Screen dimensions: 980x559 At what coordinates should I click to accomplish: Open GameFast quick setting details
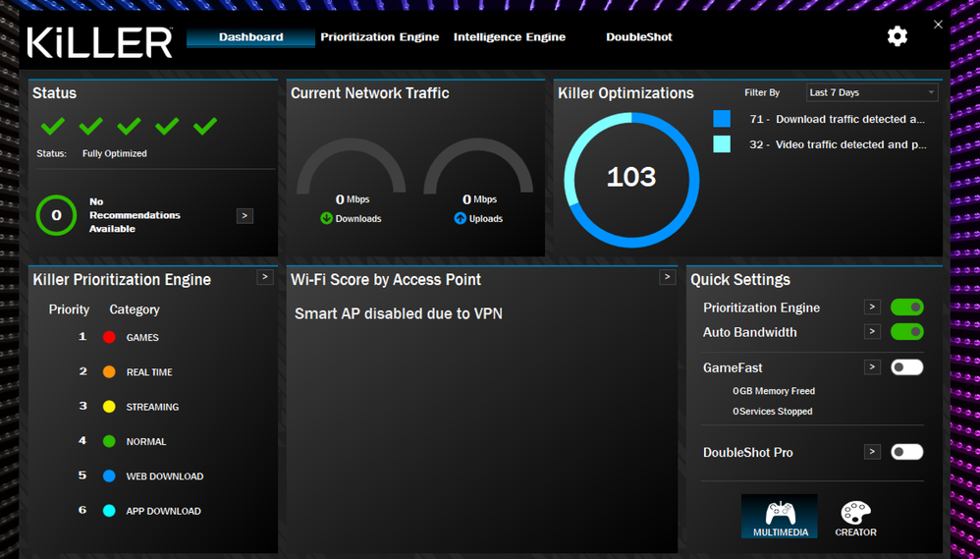coord(872,367)
